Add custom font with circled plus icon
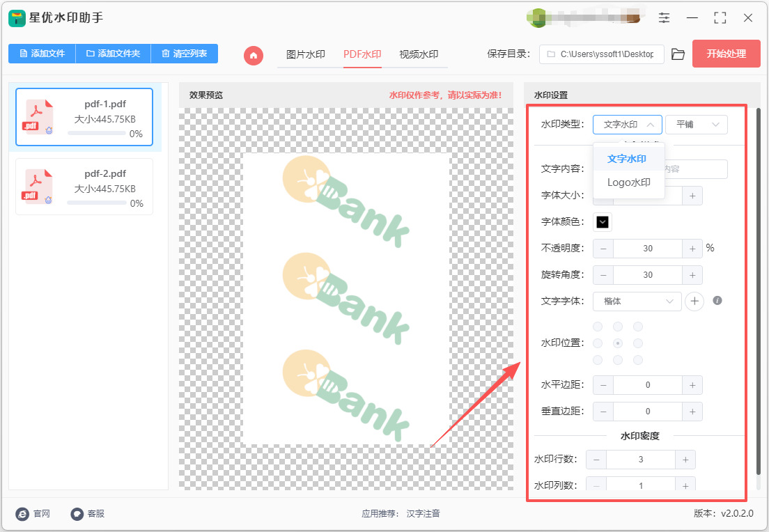This screenshot has width=769, height=532. (694, 301)
